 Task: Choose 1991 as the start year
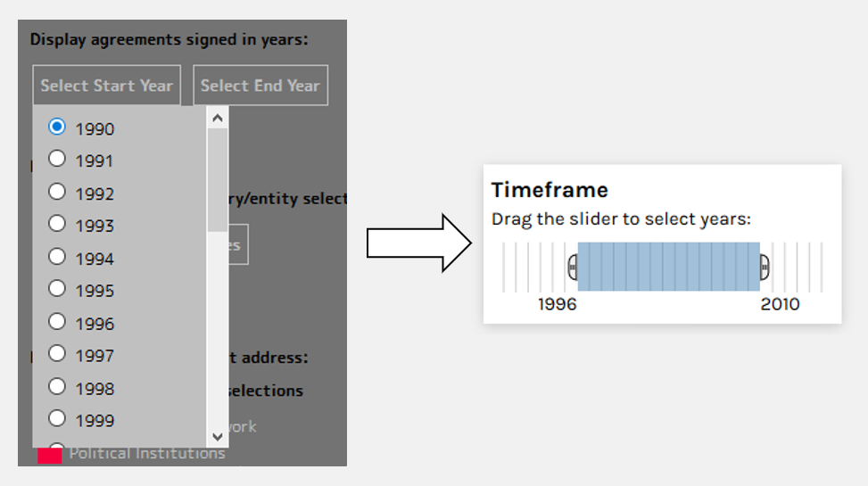tap(57, 159)
